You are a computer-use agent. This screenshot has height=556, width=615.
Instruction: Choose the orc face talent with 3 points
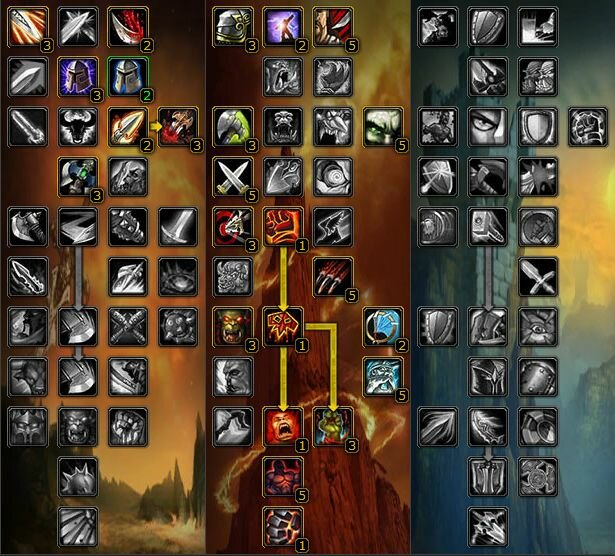233,327
